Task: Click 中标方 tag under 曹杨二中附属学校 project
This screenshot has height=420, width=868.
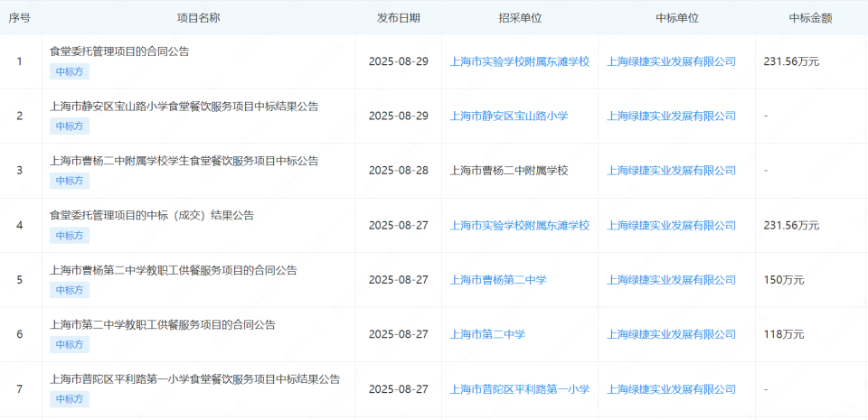Action: (x=70, y=181)
